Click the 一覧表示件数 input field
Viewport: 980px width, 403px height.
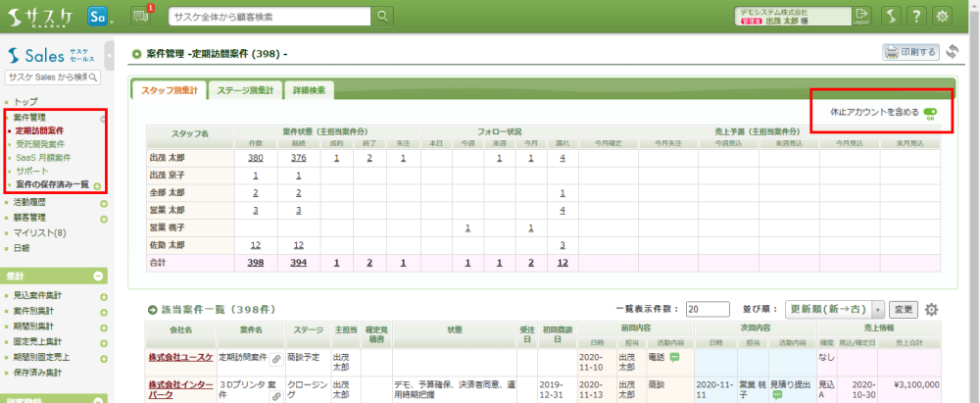(x=706, y=309)
